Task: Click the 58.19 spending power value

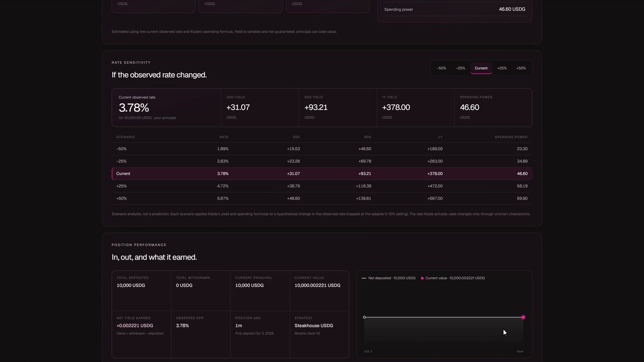Action: [522, 186]
